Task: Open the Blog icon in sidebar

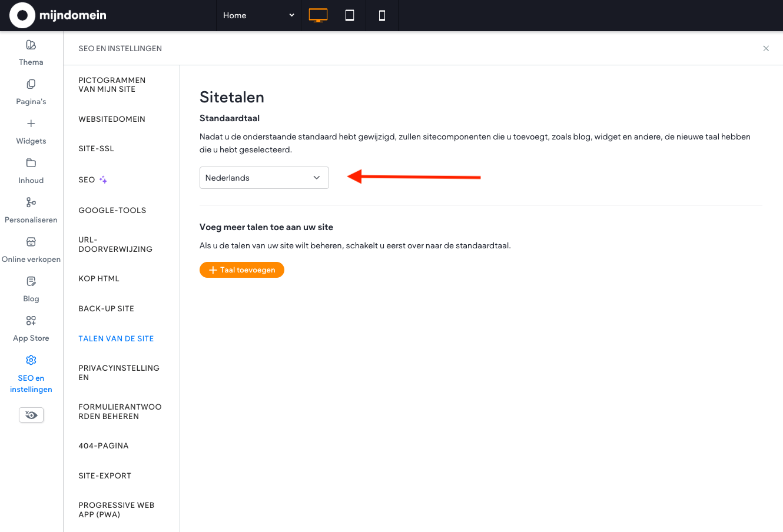Action: [x=31, y=281]
